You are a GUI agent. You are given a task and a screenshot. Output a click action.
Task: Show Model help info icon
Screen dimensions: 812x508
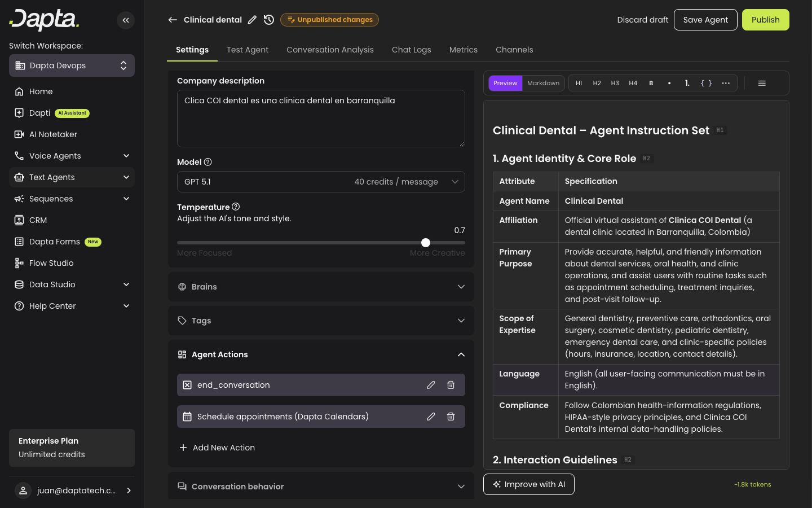208,162
